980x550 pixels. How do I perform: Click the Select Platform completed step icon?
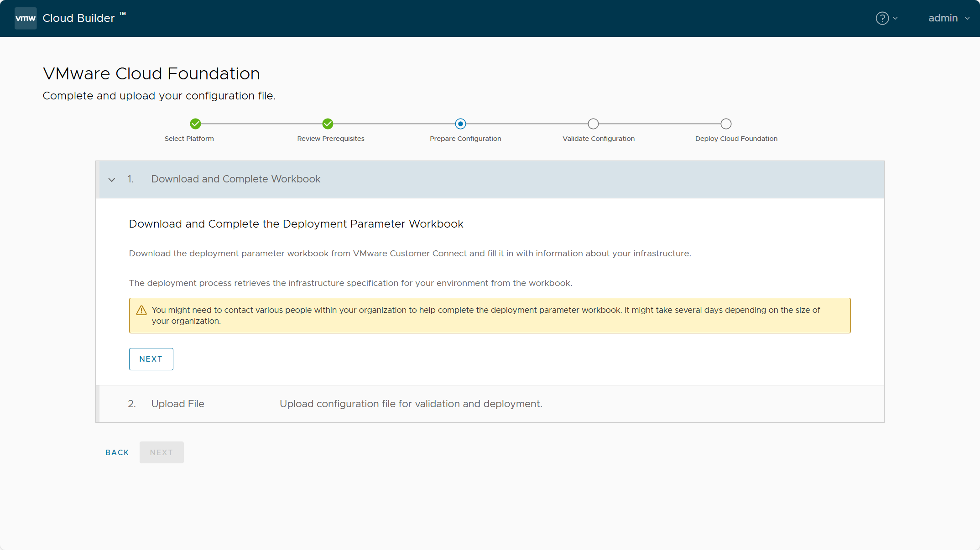point(195,124)
